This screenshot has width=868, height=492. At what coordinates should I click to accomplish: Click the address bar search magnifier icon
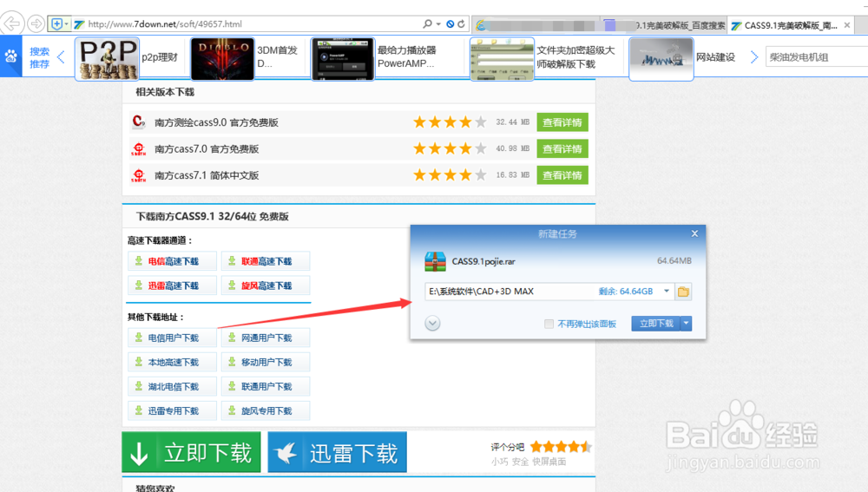(x=427, y=23)
